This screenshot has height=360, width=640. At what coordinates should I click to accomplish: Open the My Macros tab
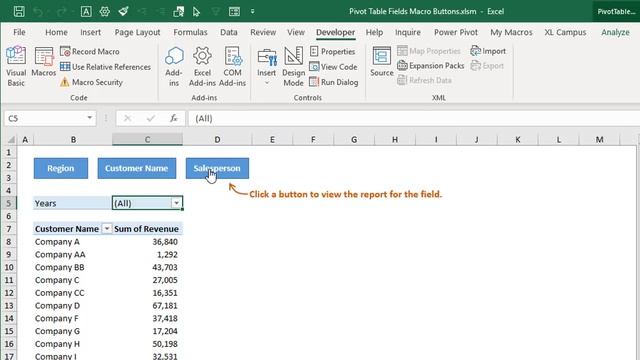coord(511,32)
